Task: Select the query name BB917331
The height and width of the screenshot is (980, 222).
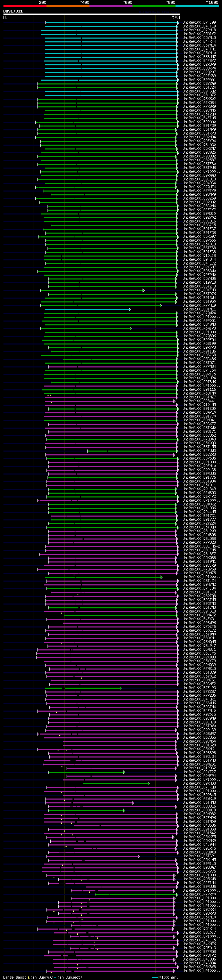Action: coord(13,11)
